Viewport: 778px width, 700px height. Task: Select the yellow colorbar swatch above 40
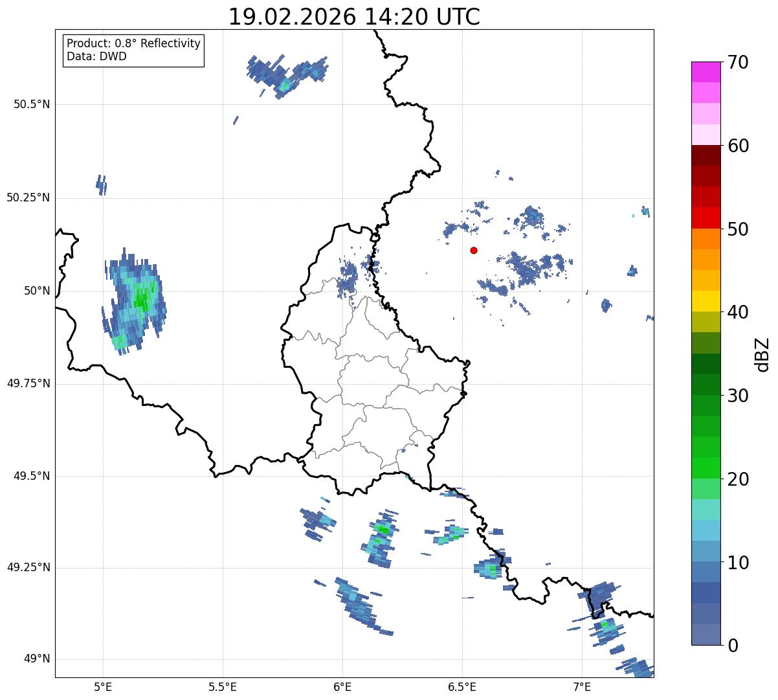click(705, 301)
